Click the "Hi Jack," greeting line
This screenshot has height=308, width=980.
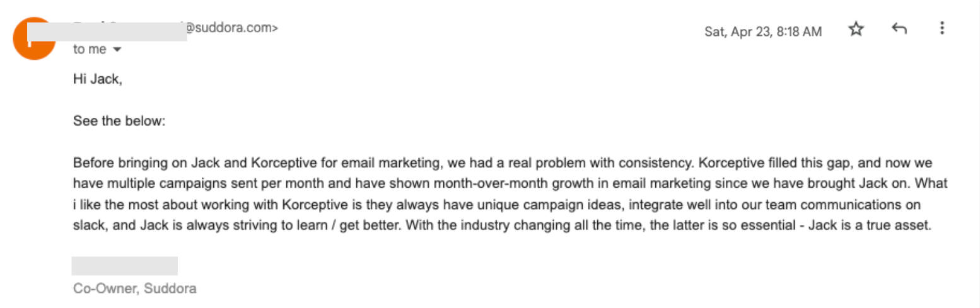[x=97, y=80]
